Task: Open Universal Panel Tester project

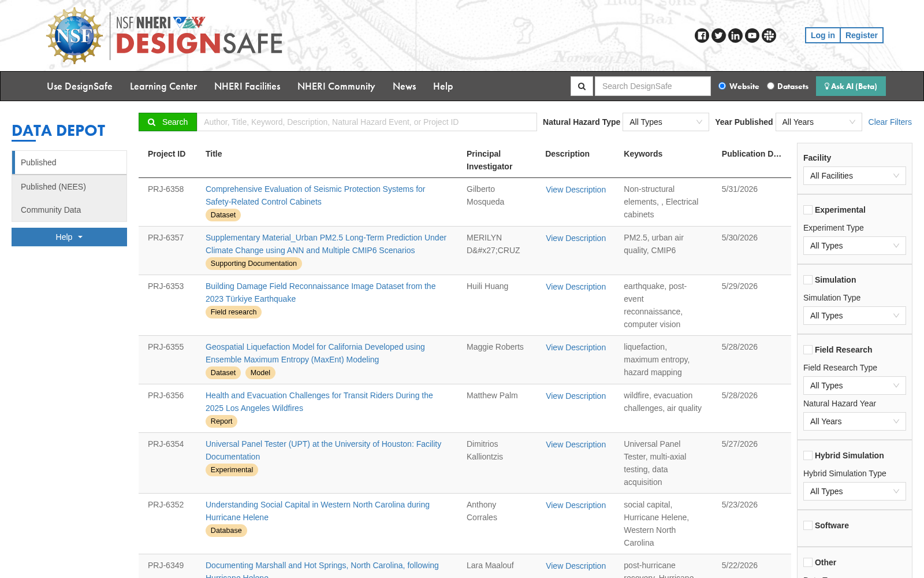Action: click(x=323, y=450)
